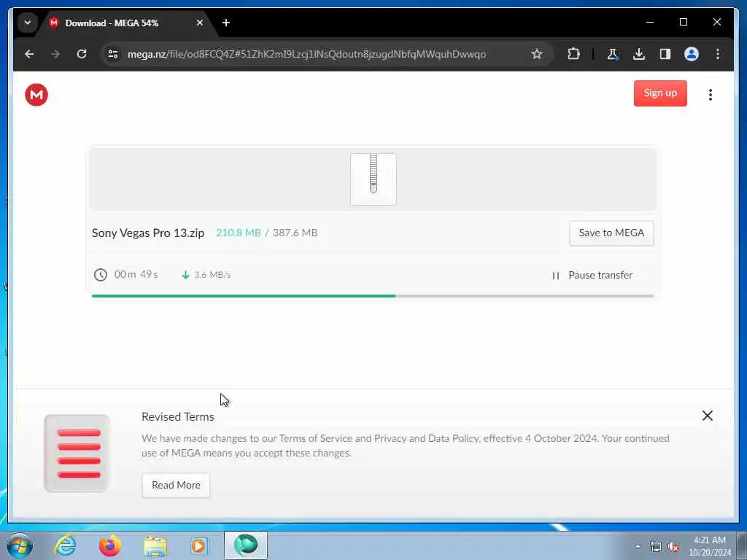Click the zip file thumbnail icon

coord(373,179)
